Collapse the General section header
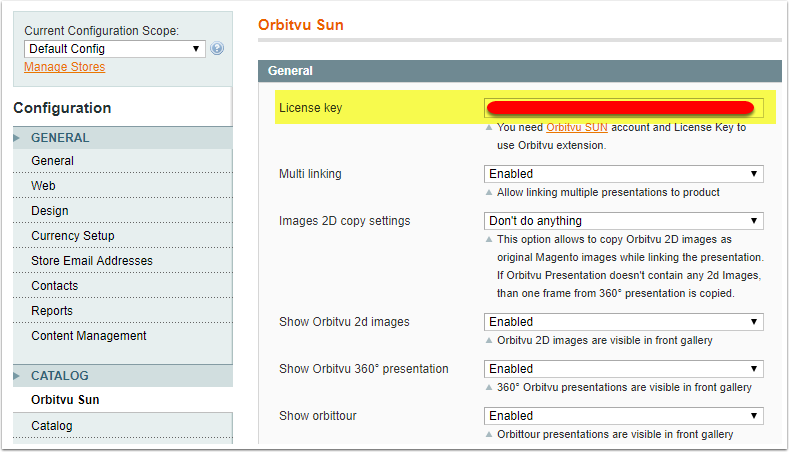 520,71
